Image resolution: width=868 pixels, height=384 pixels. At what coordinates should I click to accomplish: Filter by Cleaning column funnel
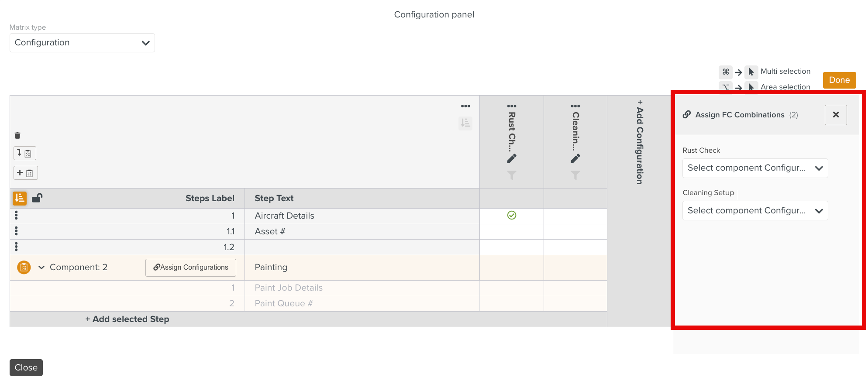tap(575, 175)
